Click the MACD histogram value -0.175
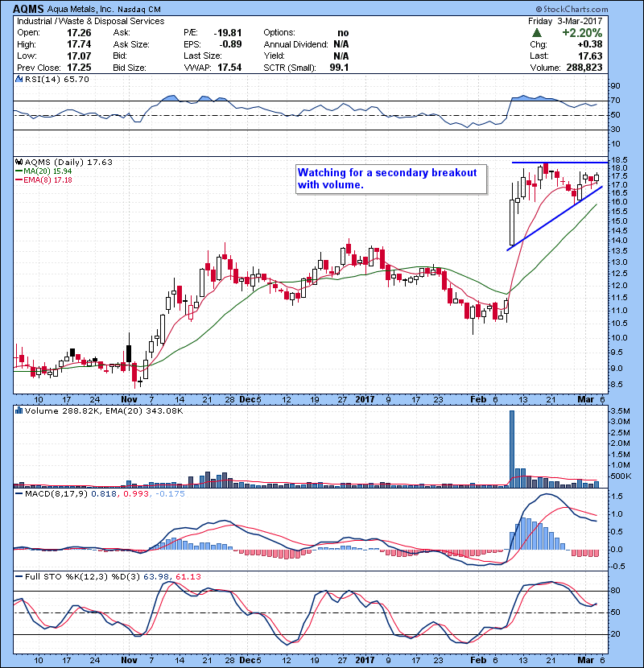644x668 pixels. [170, 494]
